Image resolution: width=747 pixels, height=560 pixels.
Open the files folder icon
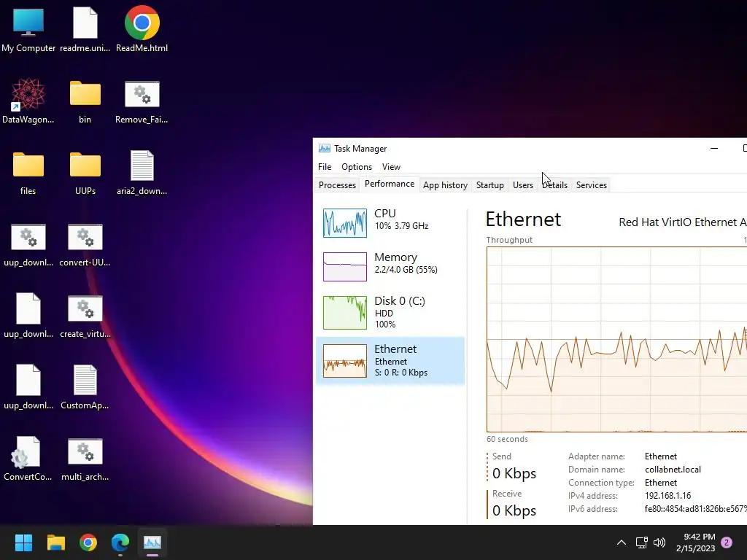[28, 173]
